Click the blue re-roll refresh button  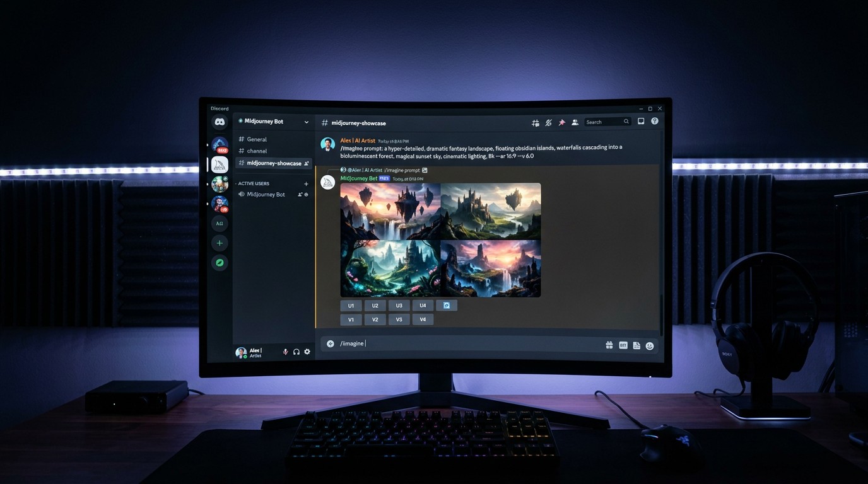pyautogui.click(x=447, y=306)
